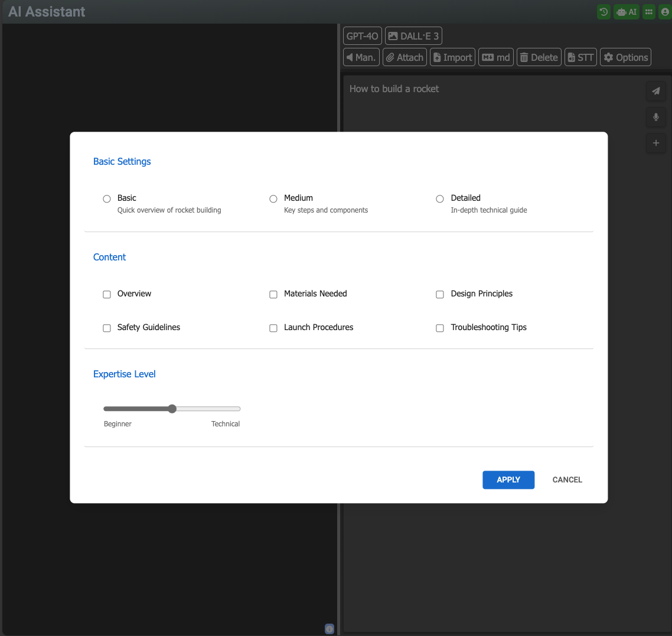Click the Delete trash button
The image size is (672, 636).
click(539, 57)
